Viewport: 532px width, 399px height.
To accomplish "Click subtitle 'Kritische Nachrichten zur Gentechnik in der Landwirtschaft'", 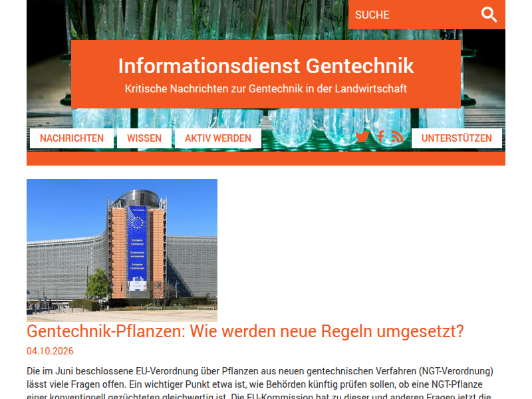I will [266, 88].
